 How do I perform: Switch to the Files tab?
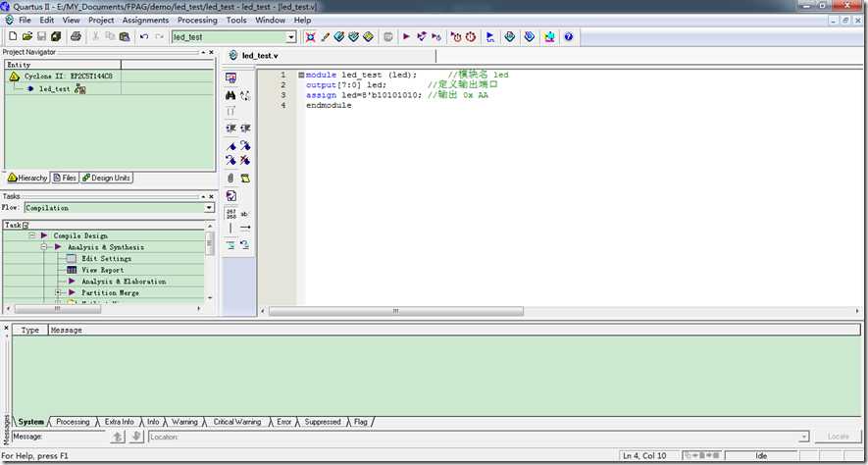point(65,178)
